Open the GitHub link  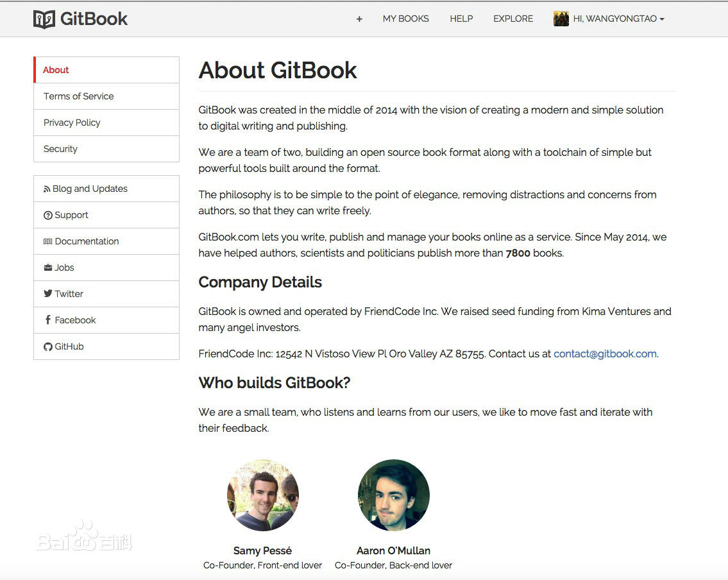tap(106, 346)
